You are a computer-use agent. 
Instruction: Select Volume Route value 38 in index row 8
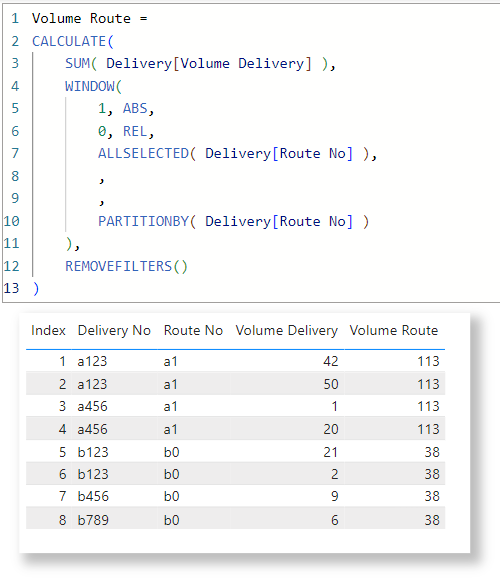tap(432, 520)
